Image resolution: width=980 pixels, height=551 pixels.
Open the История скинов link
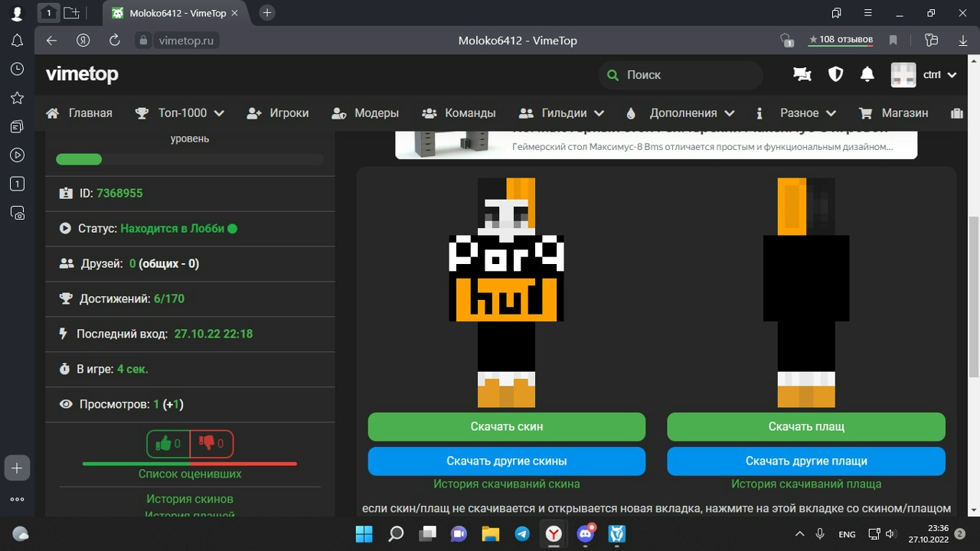(x=190, y=499)
